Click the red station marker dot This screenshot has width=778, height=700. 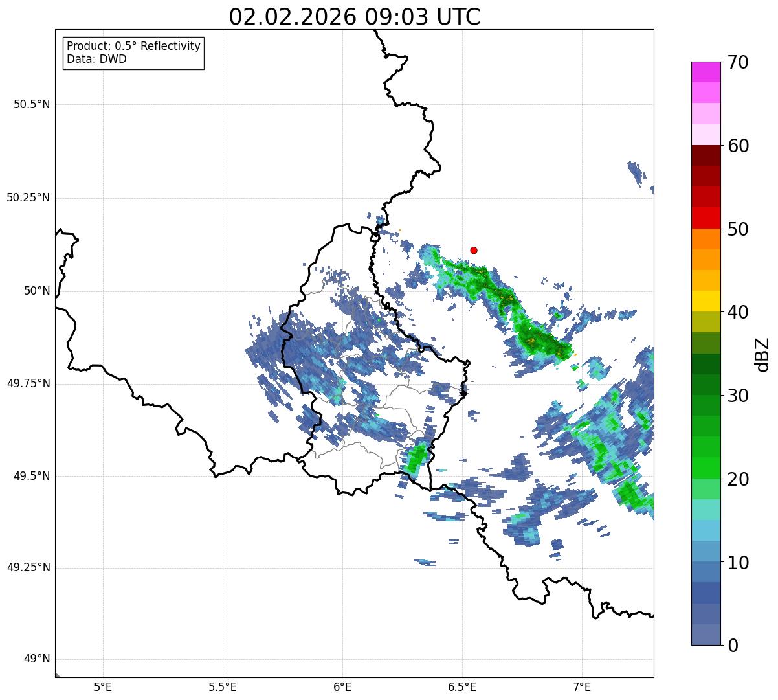(474, 250)
